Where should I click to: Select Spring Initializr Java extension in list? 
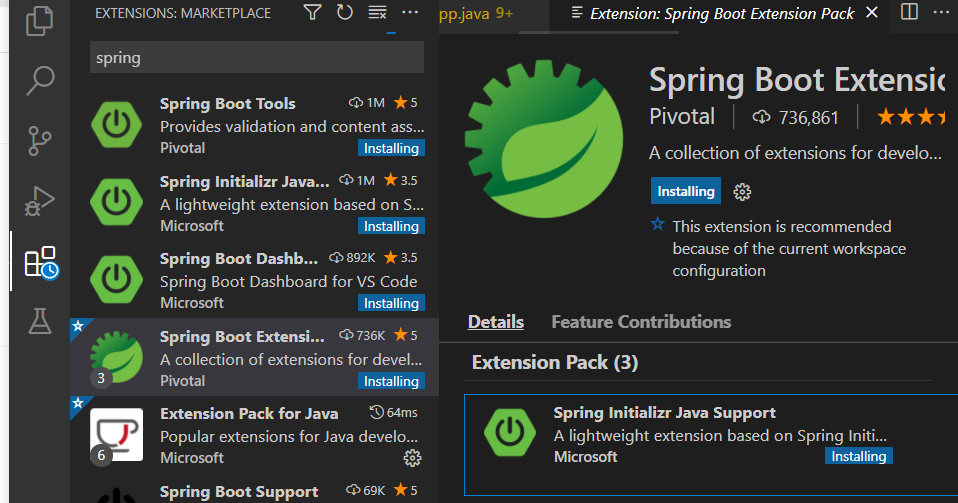255,202
